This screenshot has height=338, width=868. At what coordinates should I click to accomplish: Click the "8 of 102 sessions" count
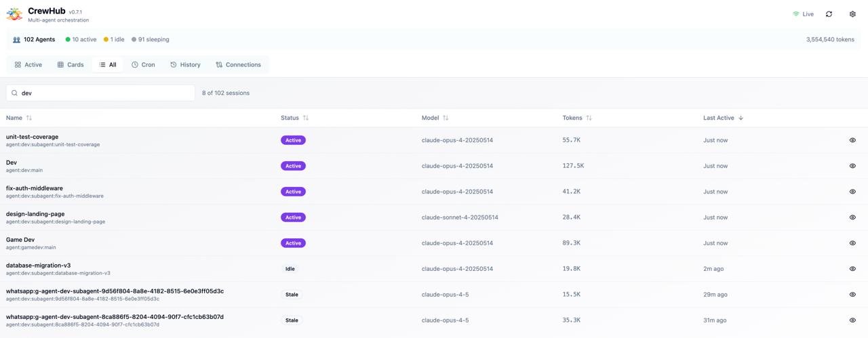point(226,93)
